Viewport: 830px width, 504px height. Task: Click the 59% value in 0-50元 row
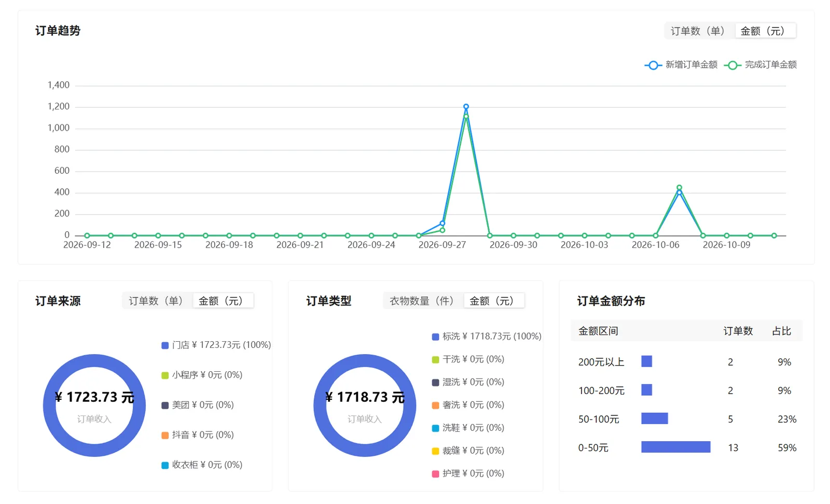(x=787, y=447)
